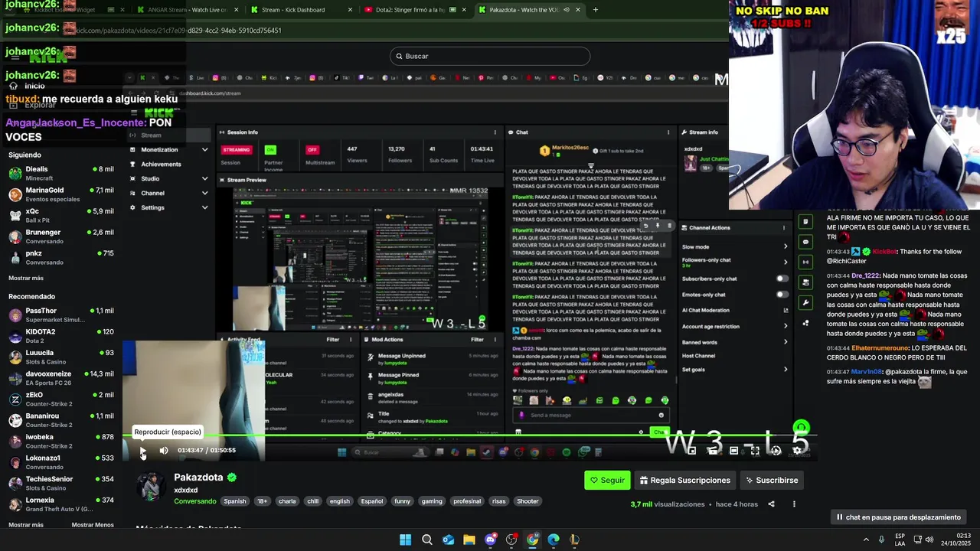The width and height of the screenshot is (980, 551).
Task: Open the three-dot menu beside the share icon
Action: tap(794, 504)
